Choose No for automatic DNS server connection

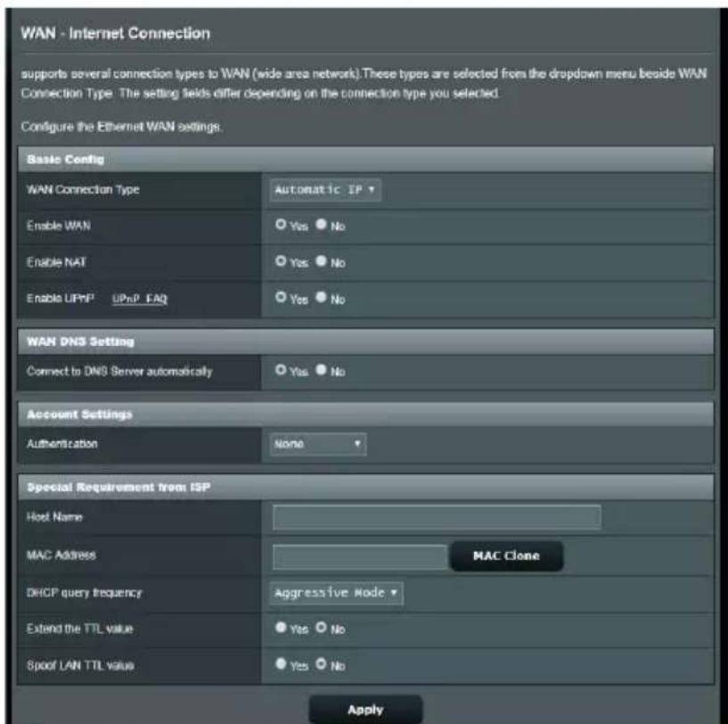[x=321, y=370]
